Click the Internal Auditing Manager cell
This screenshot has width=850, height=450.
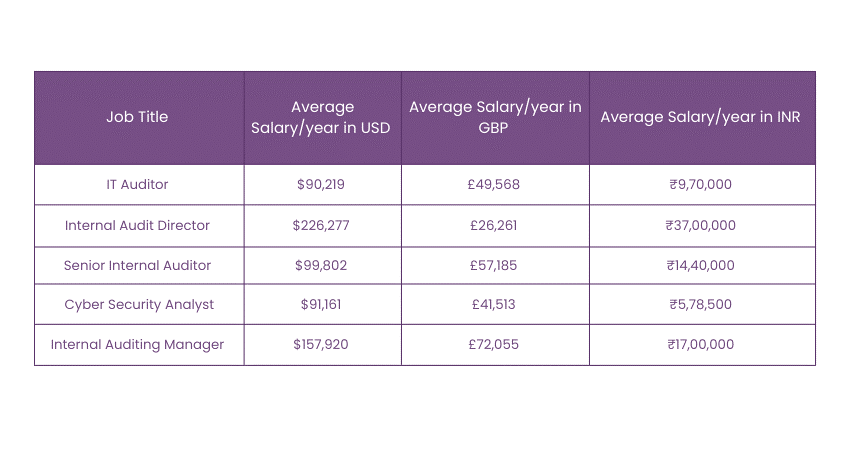pyautogui.click(x=137, y=344)
